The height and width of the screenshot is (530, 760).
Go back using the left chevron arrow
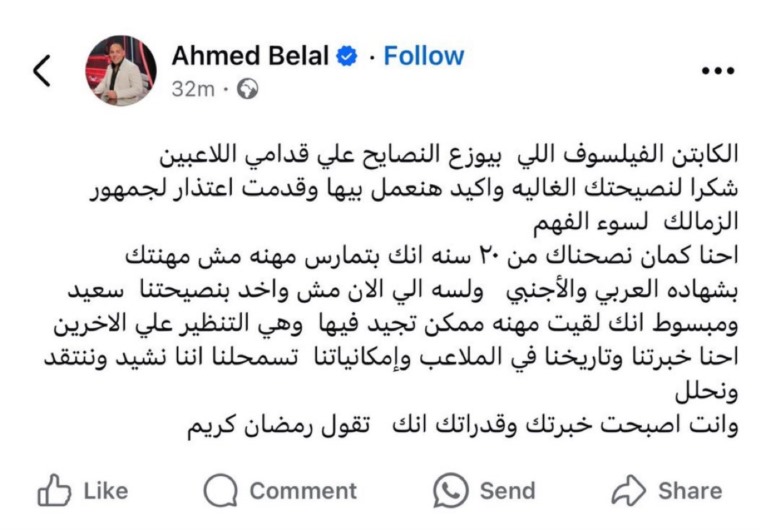pyautogui.click(x=42, y=71)
